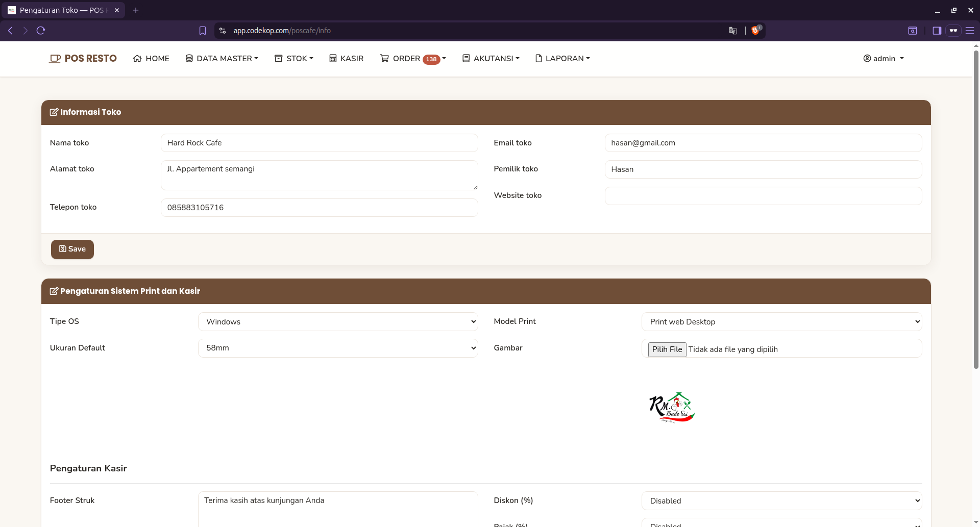The image size is (980, 527).
Task: Open the DATA MASTER menu
Action: click(x=222, y=59)
